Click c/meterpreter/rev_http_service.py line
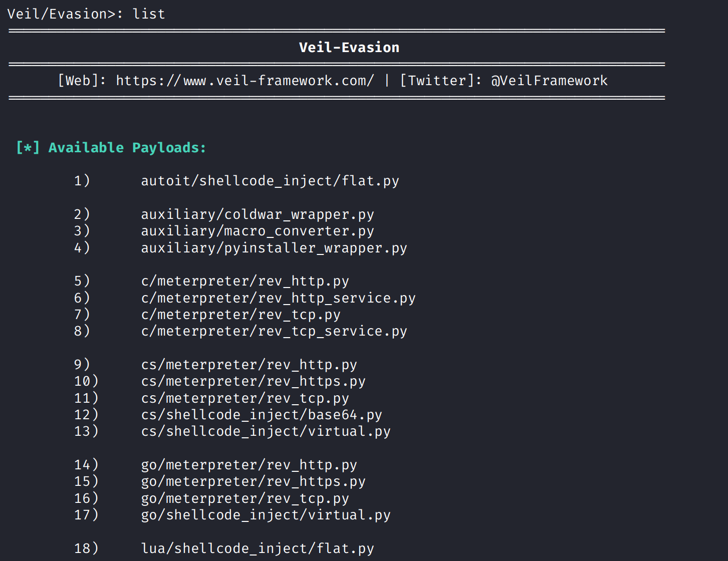The width and height of the screenshot is (728, 561). (x=278, y=298)
